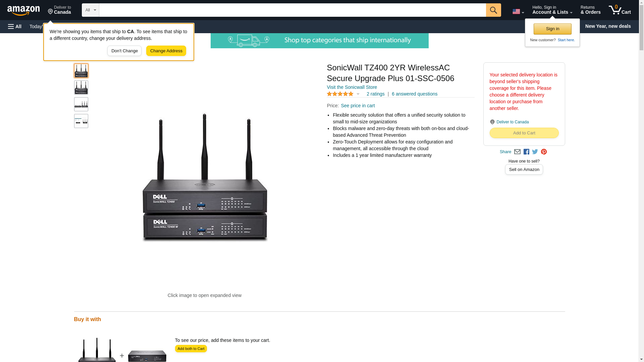Click the search magnifier button

[x=493, y=10]
